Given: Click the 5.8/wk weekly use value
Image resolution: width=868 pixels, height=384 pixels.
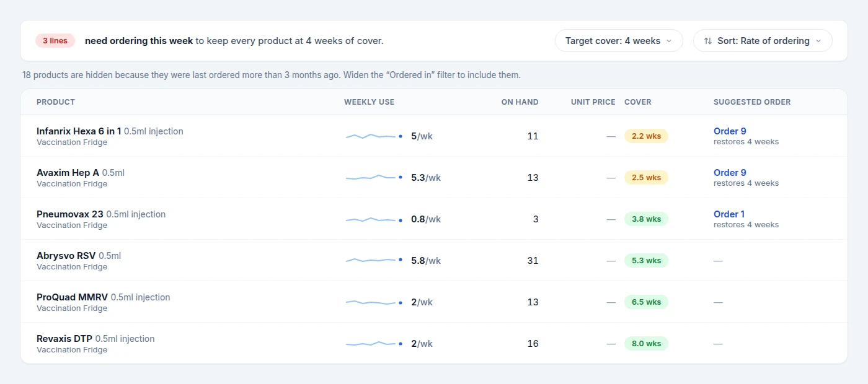Looking at the screenshot, I should [x=426, y=261].
